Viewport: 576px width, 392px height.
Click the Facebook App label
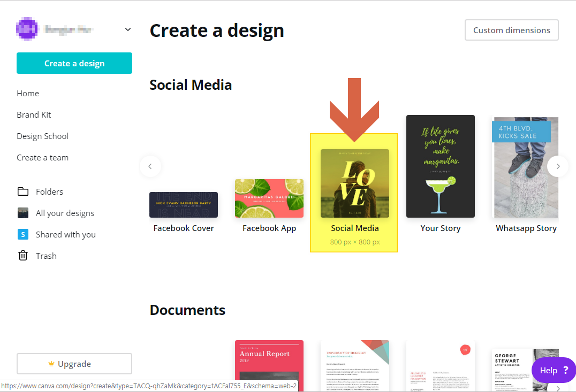tap(269, 228)
